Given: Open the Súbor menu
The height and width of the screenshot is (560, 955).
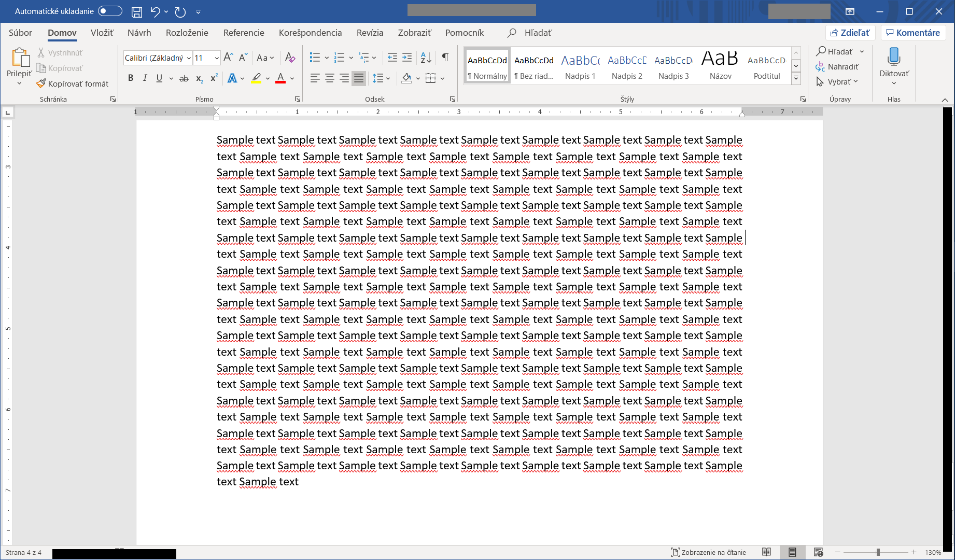Looking at the screenshot, I should pyautogui.click(x=20, y=33).
